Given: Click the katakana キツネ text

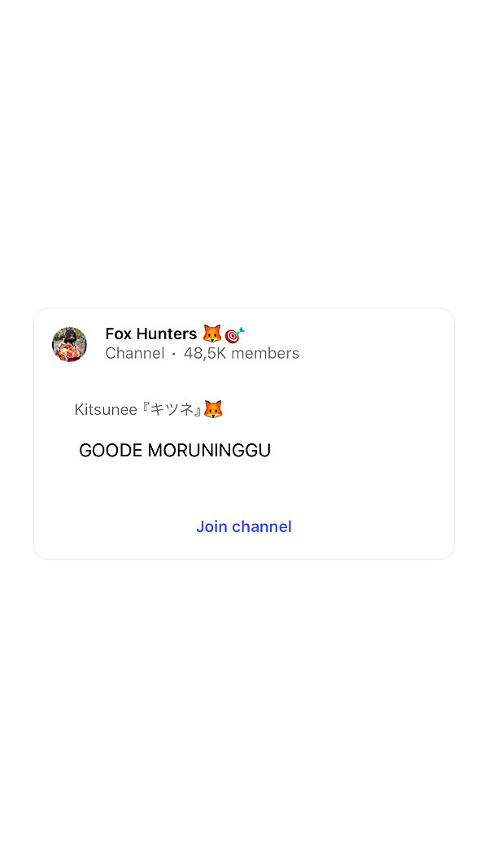Looking at the screenshot, I should [172, 410].
